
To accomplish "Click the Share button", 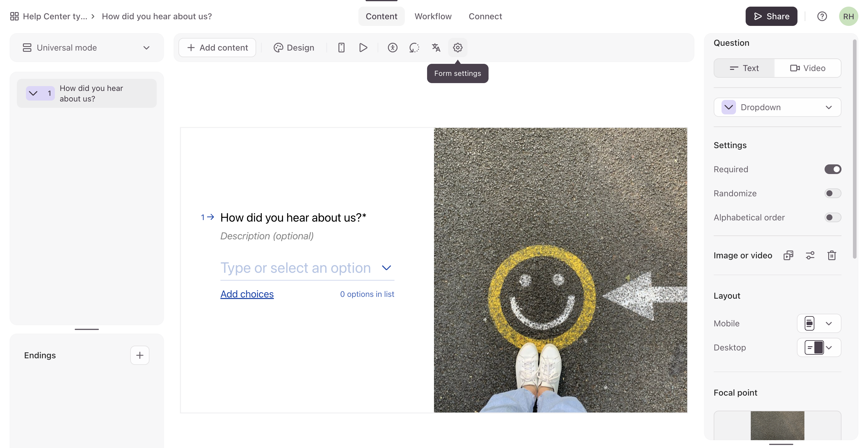I will [x=771, y=16].
